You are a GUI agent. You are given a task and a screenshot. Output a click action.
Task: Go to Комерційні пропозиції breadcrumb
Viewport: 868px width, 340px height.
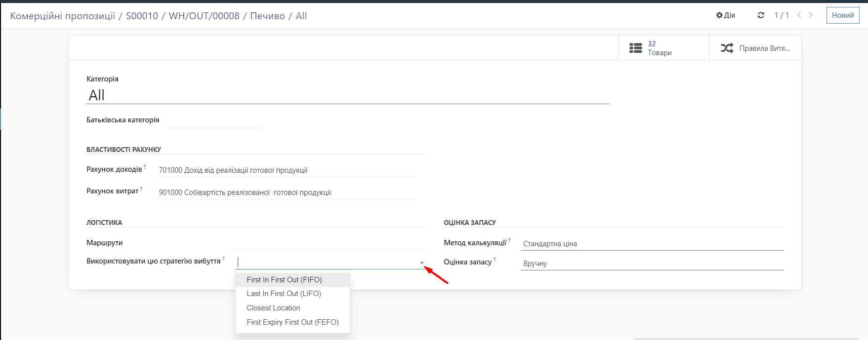[x=62, y=16]
